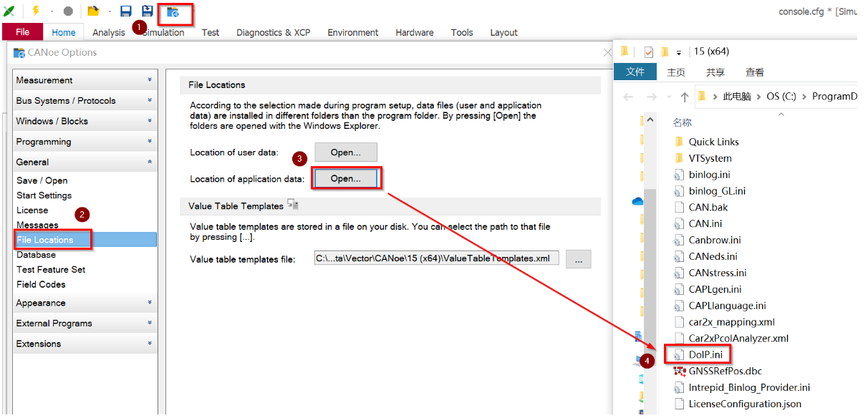The height and width of the screenshot is (418, 868).
Task: Open the CANoe Options toolbar icon
Action: pyautogui.click(x=173, y=11)
